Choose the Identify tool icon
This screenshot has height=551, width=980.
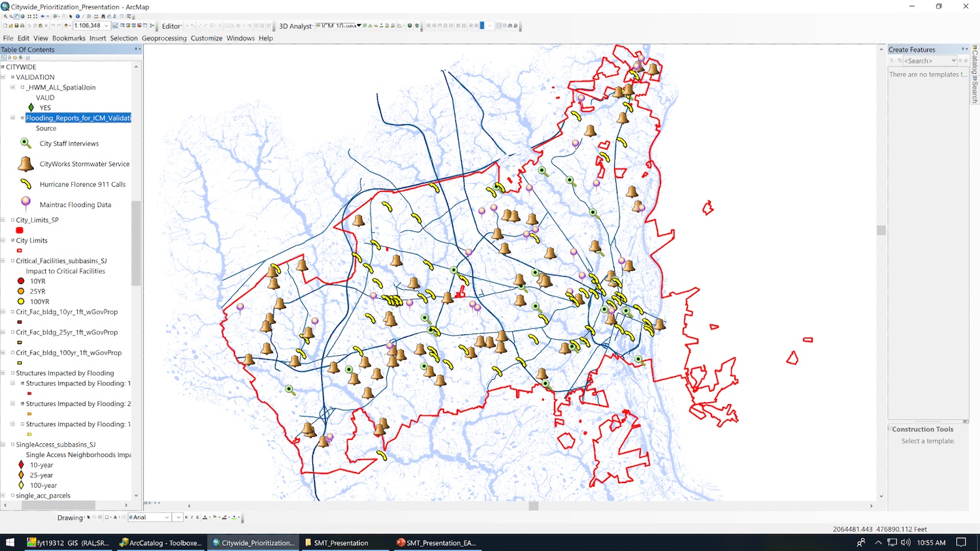point(78,16)
